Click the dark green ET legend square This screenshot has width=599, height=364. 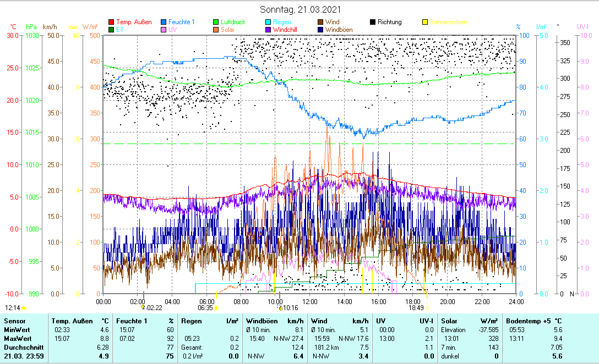coord(111,30)
